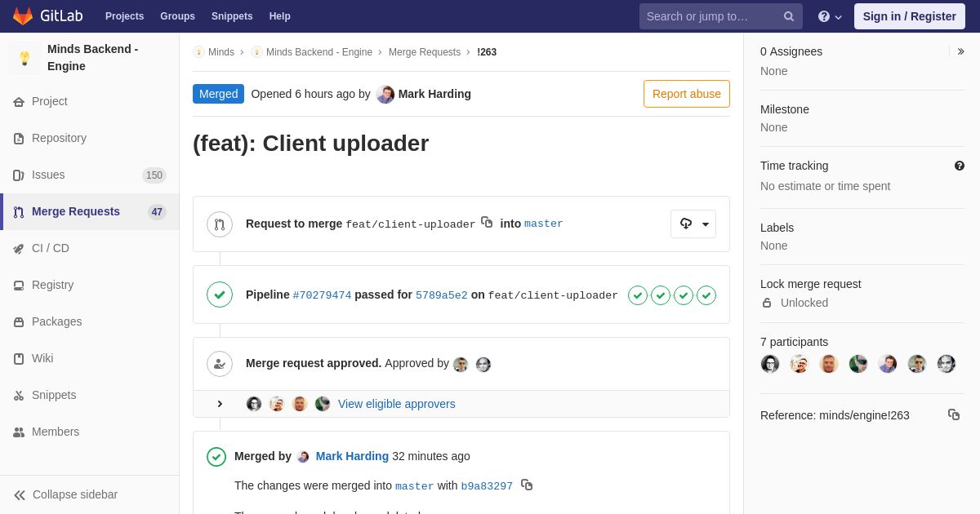
Task: Click the merged status check icon
Action: click(216, 457)
